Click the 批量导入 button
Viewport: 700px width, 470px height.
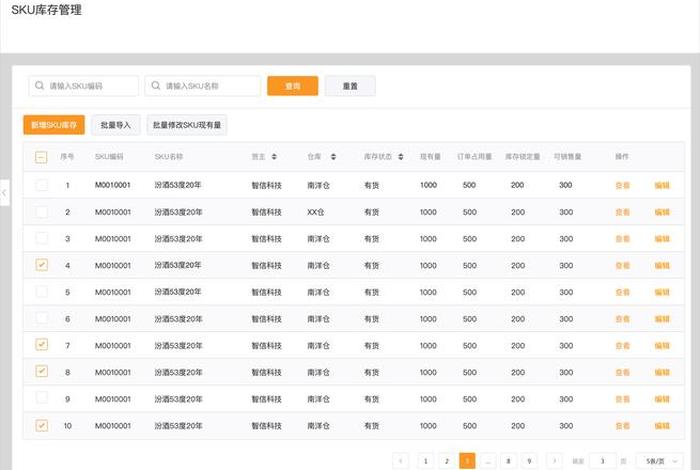[116, 125]
